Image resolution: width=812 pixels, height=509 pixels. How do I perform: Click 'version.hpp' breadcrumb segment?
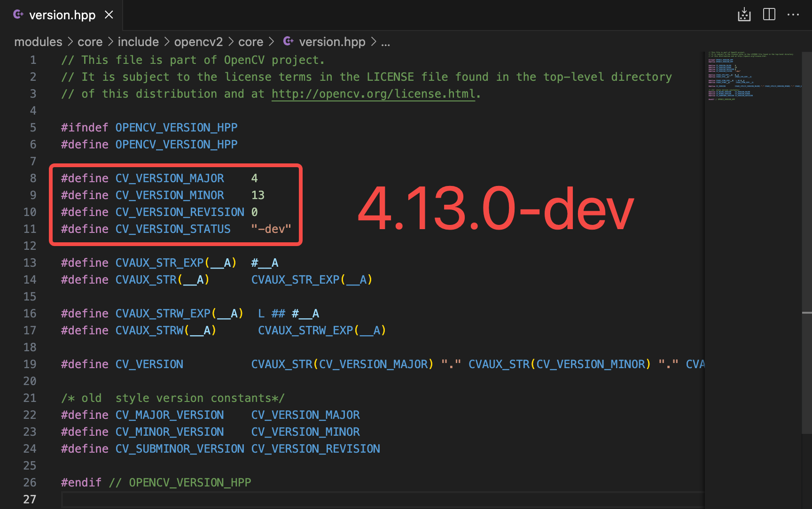332,42
